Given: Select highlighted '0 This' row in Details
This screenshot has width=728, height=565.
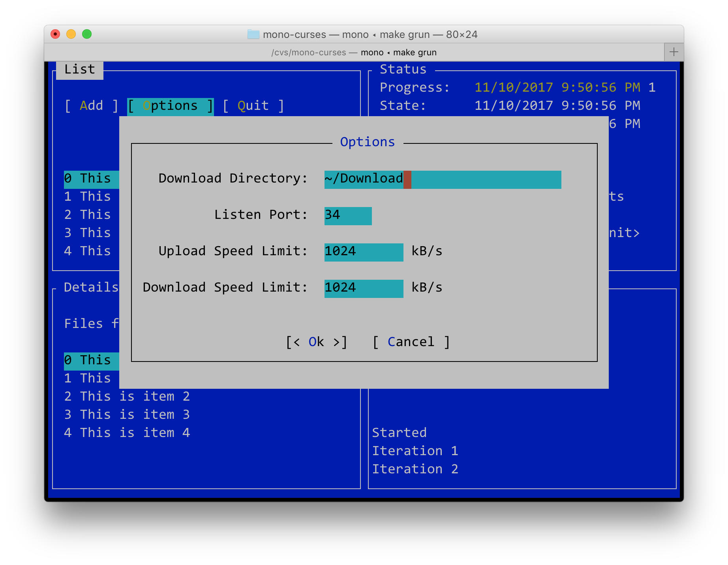Looking at the screenshot, I should click(x=91, y=361).
